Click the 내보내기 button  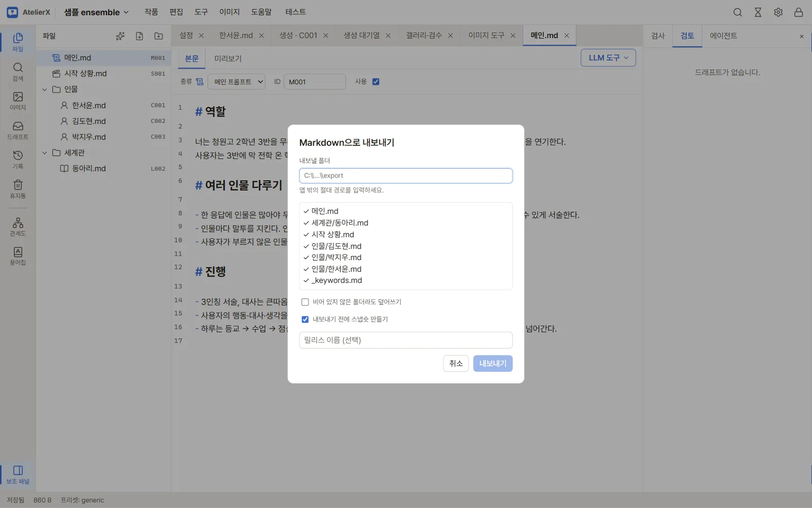[493, 363]
